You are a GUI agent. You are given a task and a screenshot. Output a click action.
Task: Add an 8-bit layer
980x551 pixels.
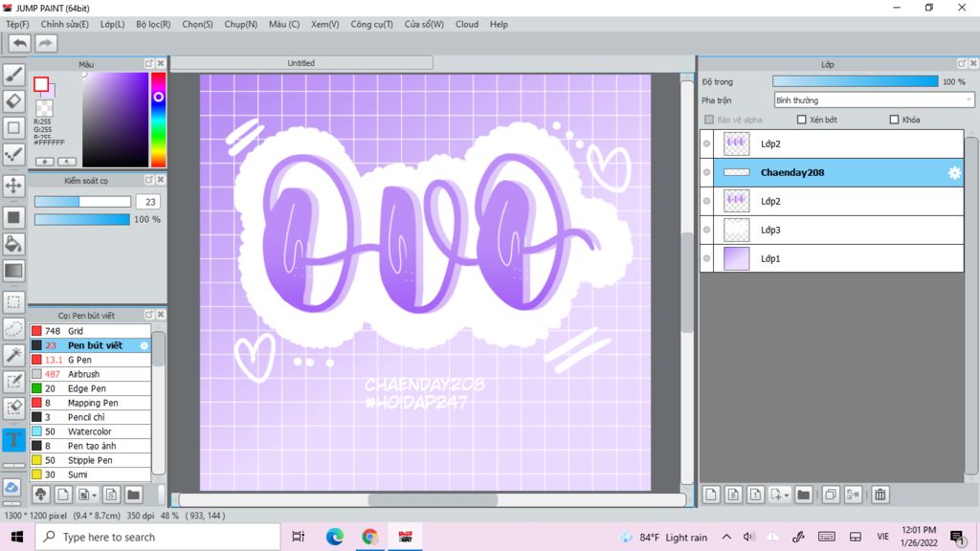coord(733,495)
